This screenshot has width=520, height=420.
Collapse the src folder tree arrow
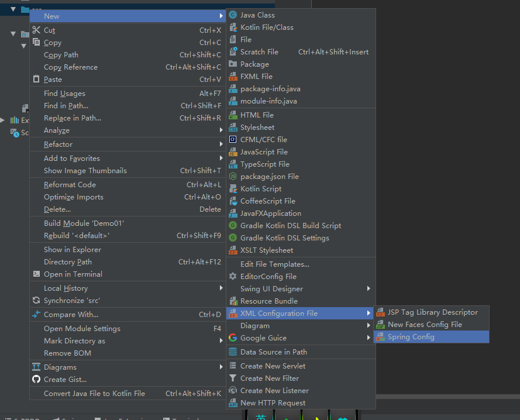[13, 9]
